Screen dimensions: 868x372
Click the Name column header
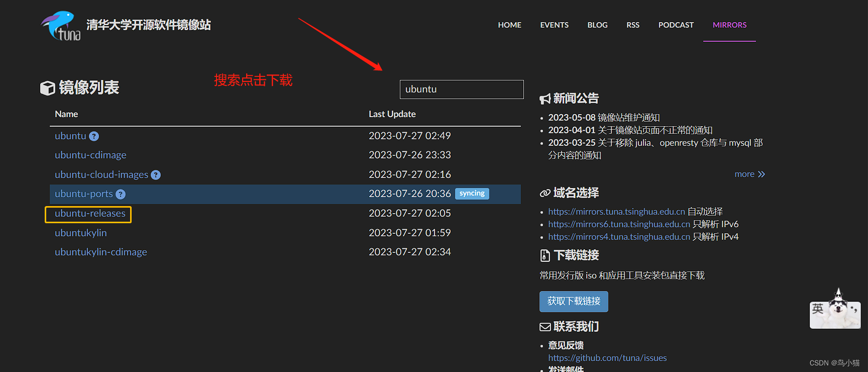tap(66, 114)
